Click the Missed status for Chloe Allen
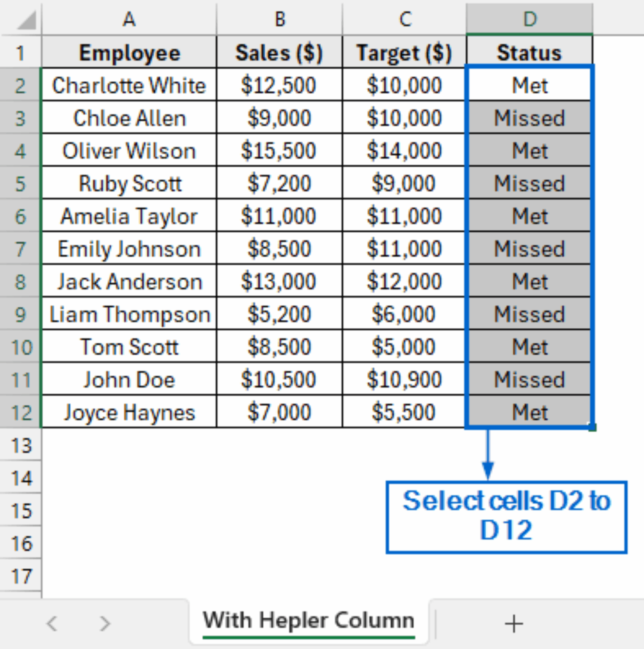Viewport: 644px width, 649px height. pyautogui.click(x=529, y=118)
